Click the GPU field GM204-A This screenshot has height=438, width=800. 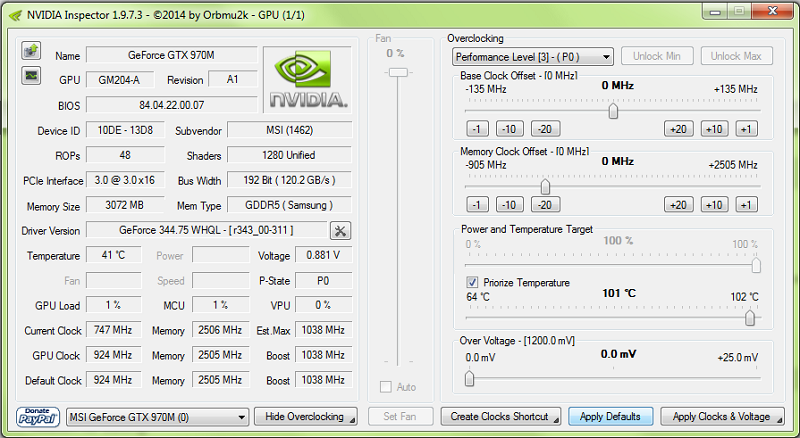119,80
